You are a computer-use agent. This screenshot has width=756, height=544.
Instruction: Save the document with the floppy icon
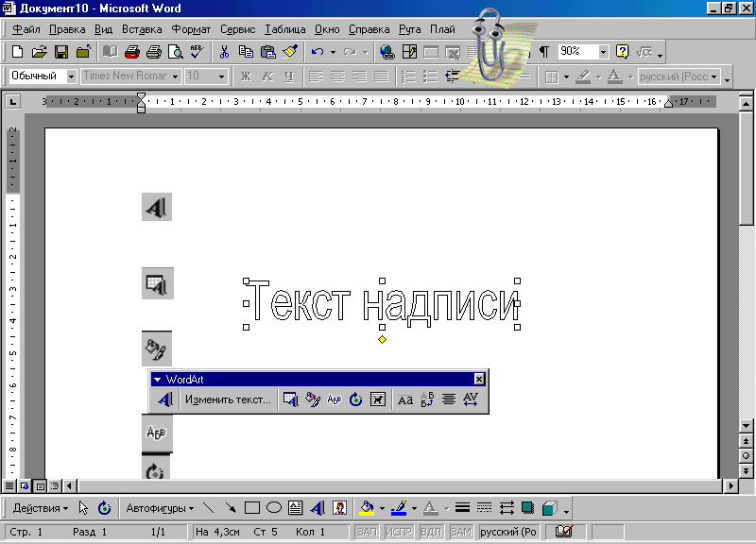point(61,52)
